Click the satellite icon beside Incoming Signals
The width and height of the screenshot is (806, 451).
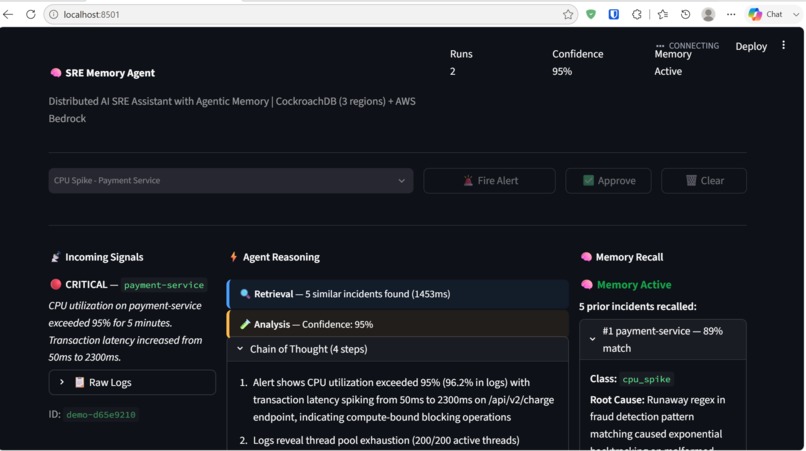56,257
